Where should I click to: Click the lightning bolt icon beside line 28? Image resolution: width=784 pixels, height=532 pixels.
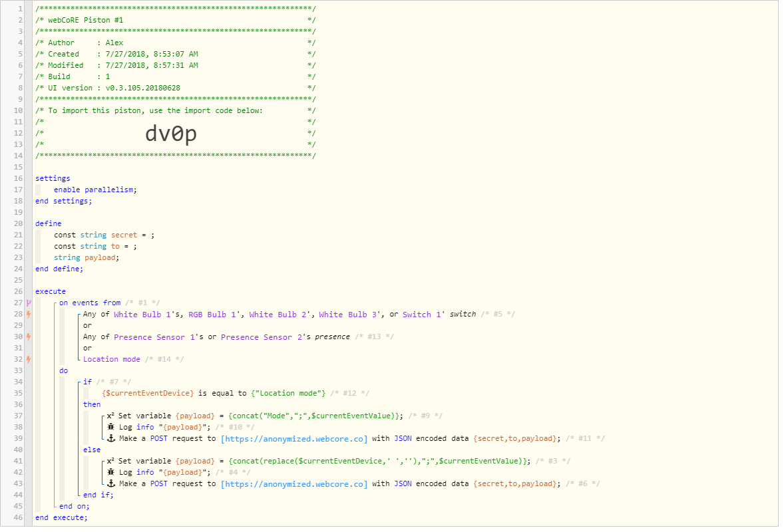(29, 314)
